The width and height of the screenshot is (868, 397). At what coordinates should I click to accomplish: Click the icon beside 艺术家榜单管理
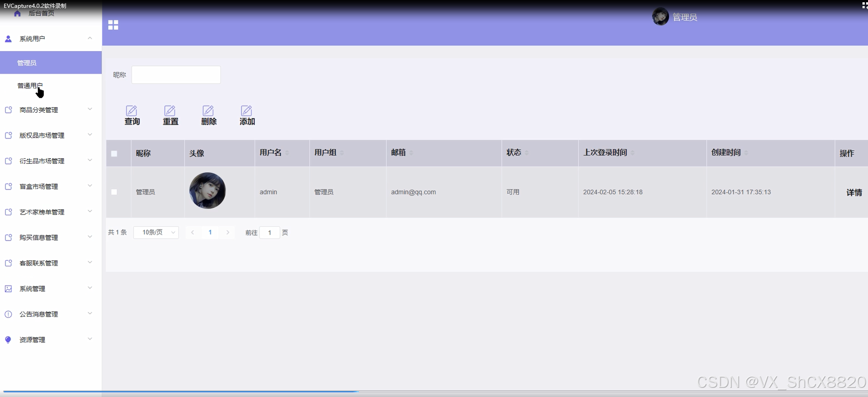click(x=8, y=212)
